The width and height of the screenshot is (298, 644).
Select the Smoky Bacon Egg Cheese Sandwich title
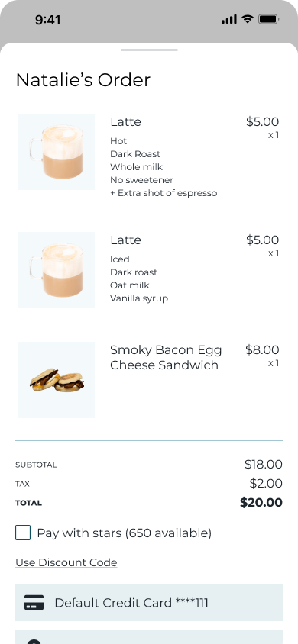pos(166,357)
